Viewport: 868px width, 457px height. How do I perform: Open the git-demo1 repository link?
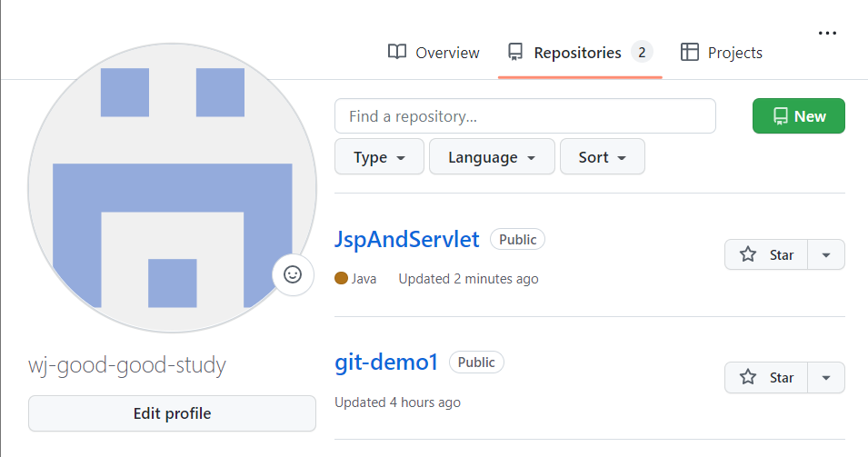[386, 363]
